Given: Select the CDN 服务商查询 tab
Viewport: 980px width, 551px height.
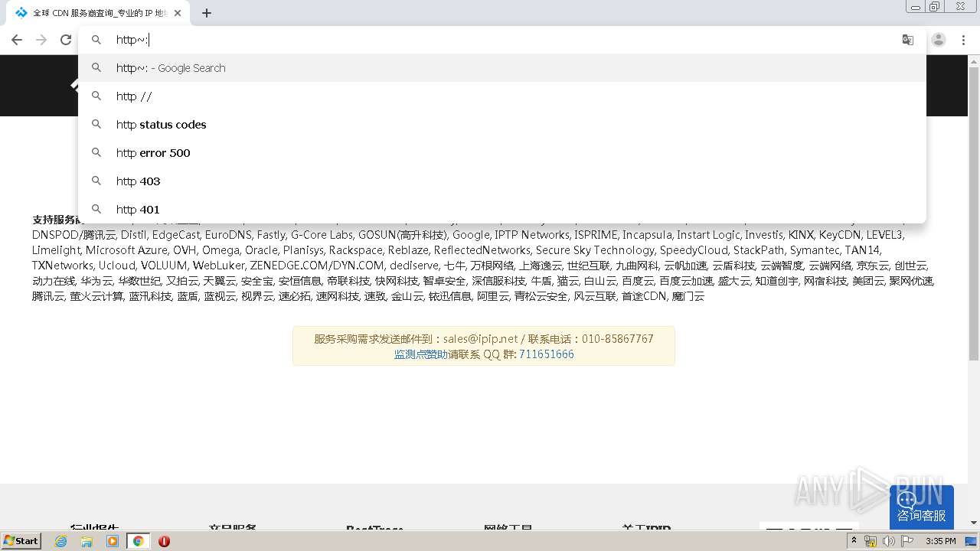Looking at the screenshot, I should [x=98, y=13].
